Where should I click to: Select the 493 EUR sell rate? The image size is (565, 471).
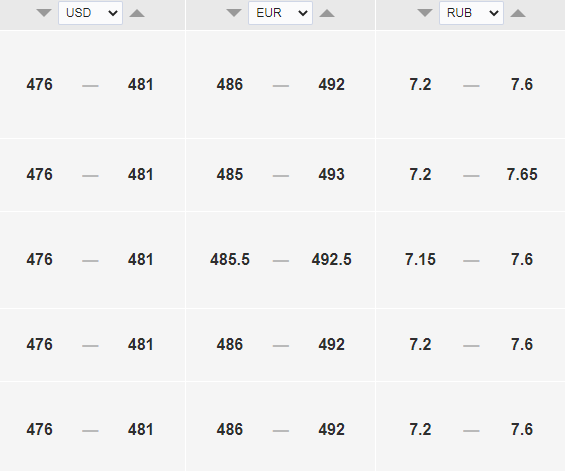pos(332,174)
